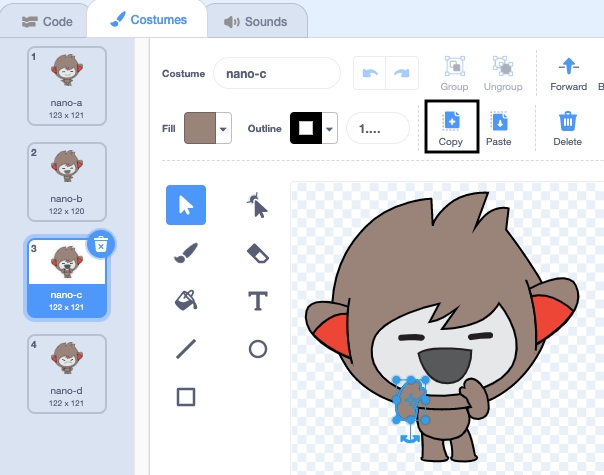604x475 pixels.
Task: Pick the Rectangle shape tool
Action: 185,397
